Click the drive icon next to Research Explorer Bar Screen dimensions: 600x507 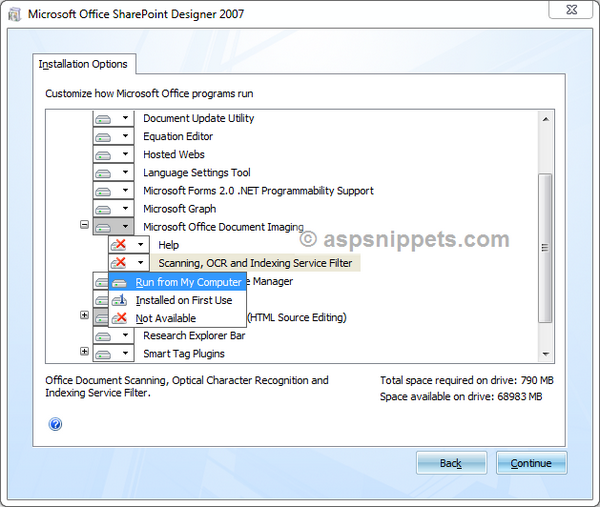pos(103,336)
